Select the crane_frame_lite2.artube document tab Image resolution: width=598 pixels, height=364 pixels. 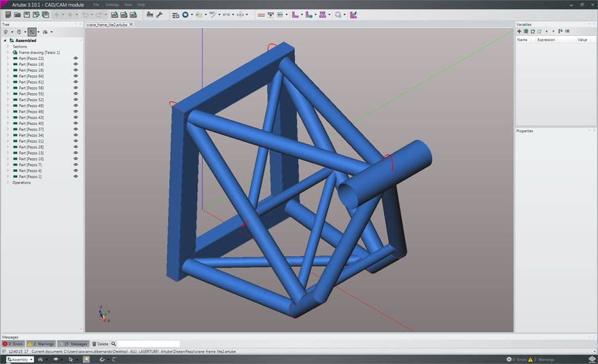coord(107,24)
